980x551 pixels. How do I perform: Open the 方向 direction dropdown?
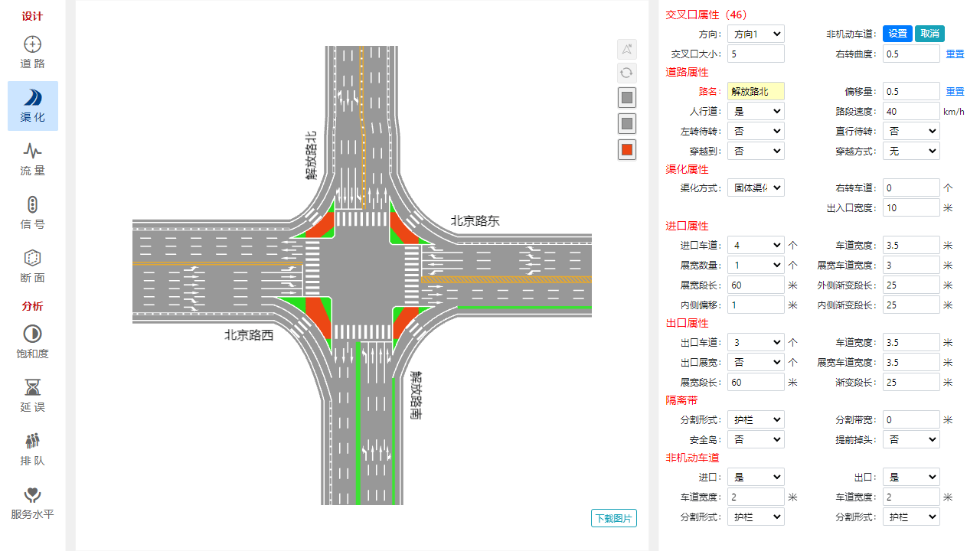click(x=756, y=34)
